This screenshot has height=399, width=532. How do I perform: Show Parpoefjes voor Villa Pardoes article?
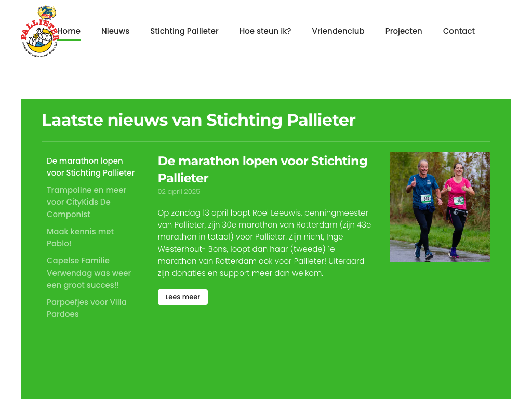[x=87, y=308]
